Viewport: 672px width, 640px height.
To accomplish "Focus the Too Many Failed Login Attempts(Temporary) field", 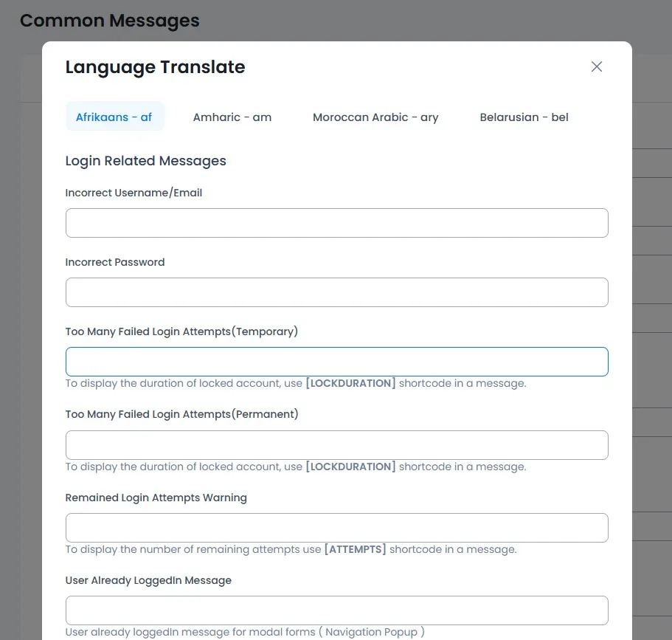I will [336, 361].
